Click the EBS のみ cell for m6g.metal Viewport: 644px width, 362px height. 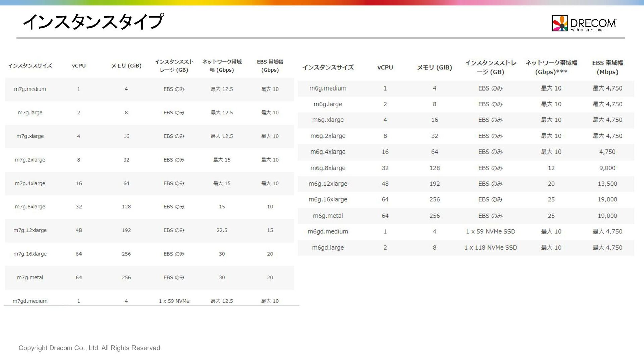point(490,216)
